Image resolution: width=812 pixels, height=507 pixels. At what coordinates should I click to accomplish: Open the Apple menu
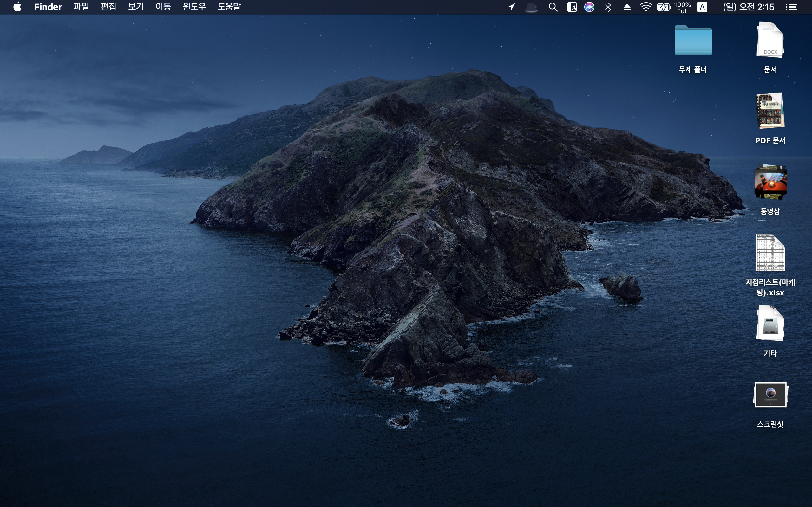17,7
